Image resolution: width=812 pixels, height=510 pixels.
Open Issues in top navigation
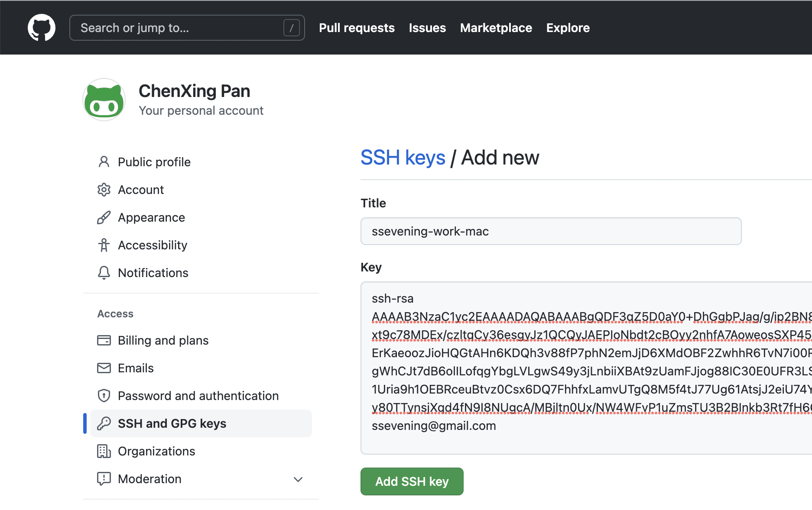pos(427,28)
